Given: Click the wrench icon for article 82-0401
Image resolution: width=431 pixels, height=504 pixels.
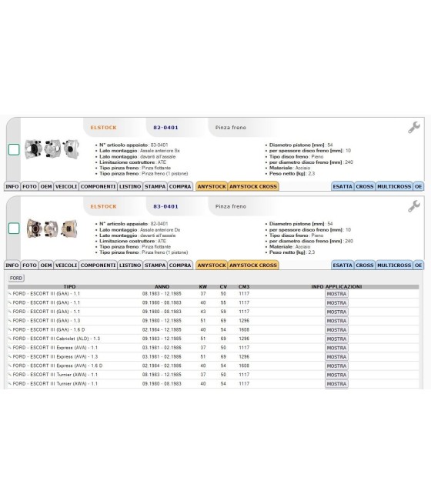Looking at the screenshot, I should point(414,128).
